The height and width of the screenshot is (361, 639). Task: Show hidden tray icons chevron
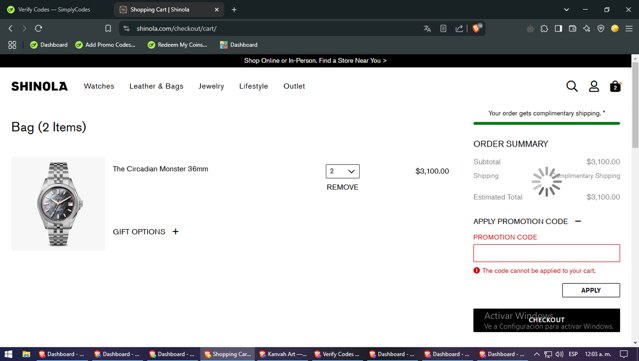point(537,354)
